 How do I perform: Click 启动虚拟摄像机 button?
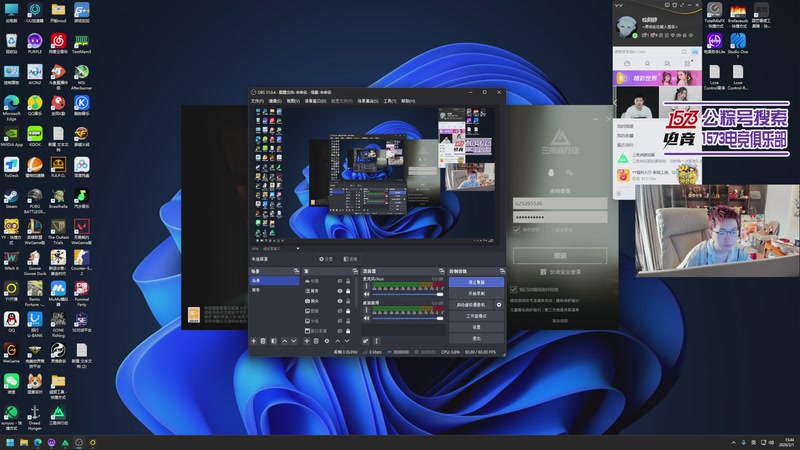[x=471, y=305]
